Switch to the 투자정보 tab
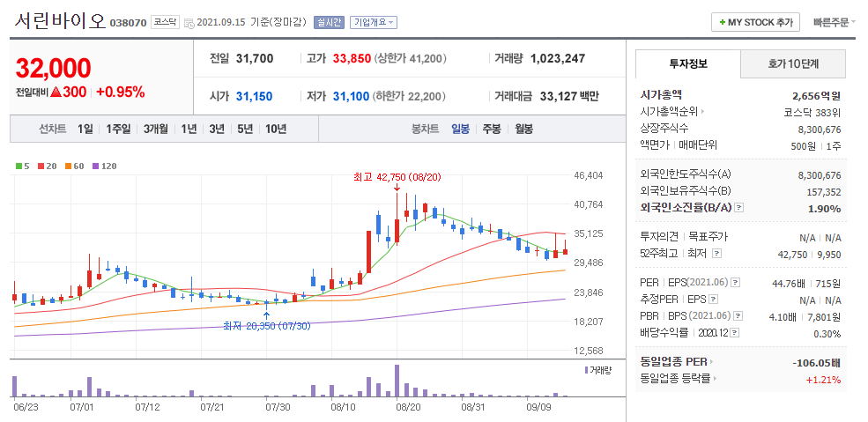The height and width of the screenshot is (422, 868). [x=688, y=63]
